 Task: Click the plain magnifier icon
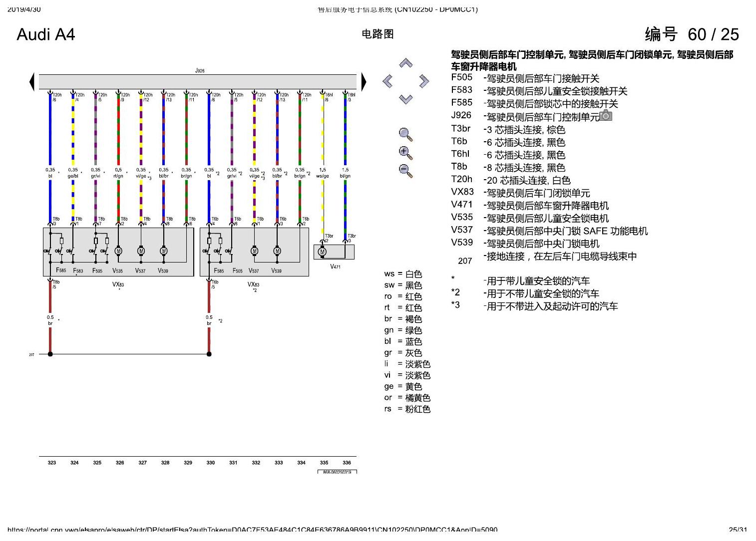click(x=406, y=135)
